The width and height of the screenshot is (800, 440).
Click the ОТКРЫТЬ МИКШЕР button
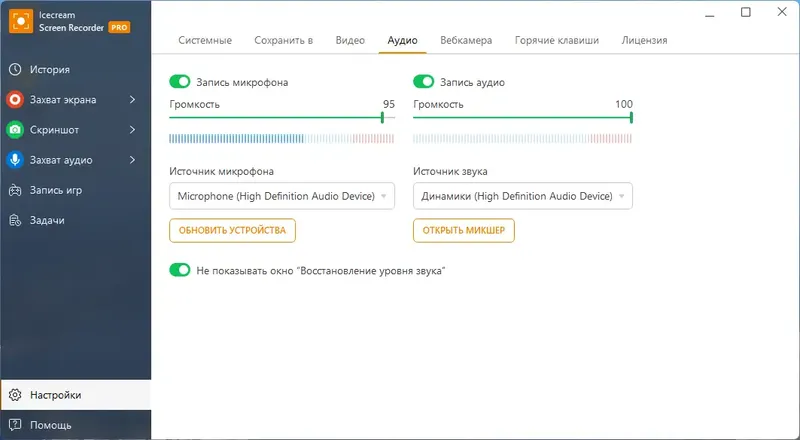[x=464, y=231]
